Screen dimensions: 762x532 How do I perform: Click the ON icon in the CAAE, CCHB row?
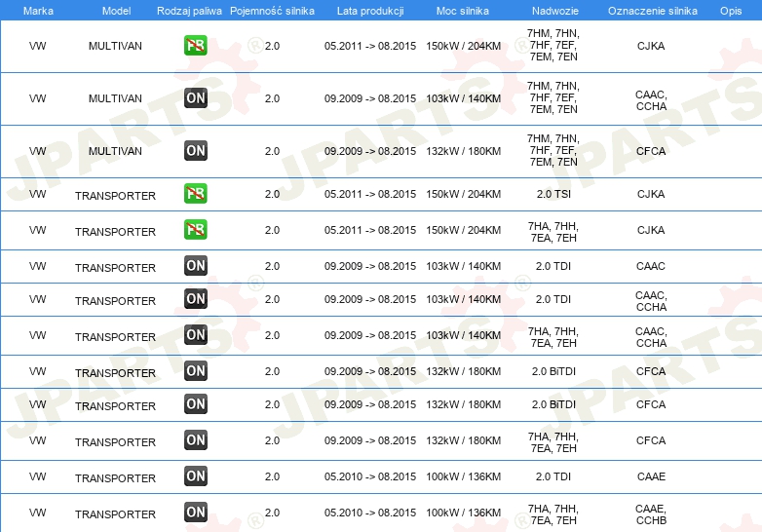196,513
